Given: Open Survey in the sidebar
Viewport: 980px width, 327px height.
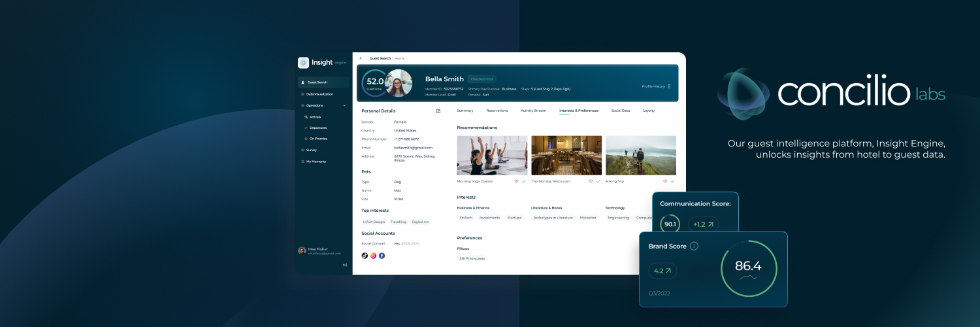Looking at the screenshot, I should click(x=311, y=150).
